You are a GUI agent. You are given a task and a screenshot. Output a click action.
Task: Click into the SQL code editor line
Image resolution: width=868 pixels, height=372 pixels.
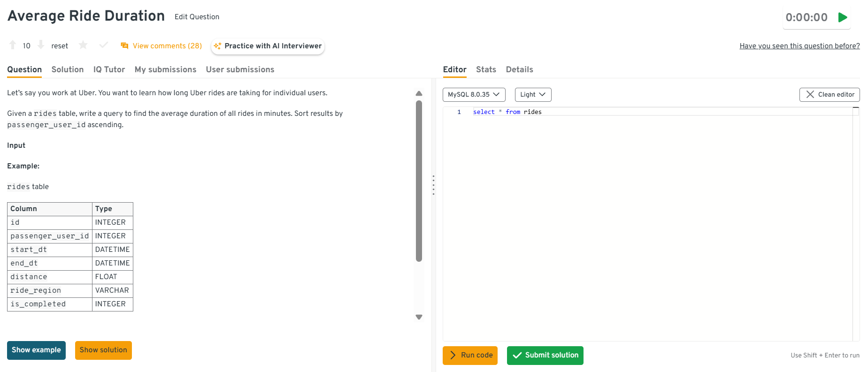657,112
